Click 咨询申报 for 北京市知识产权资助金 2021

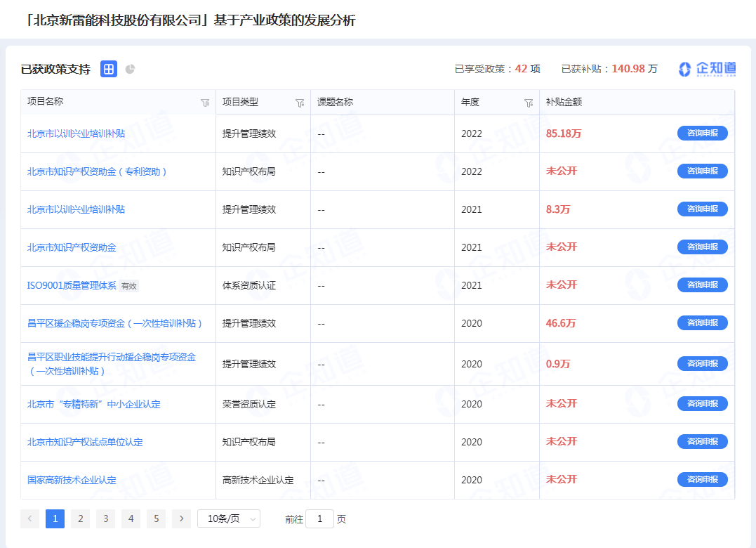703,247
